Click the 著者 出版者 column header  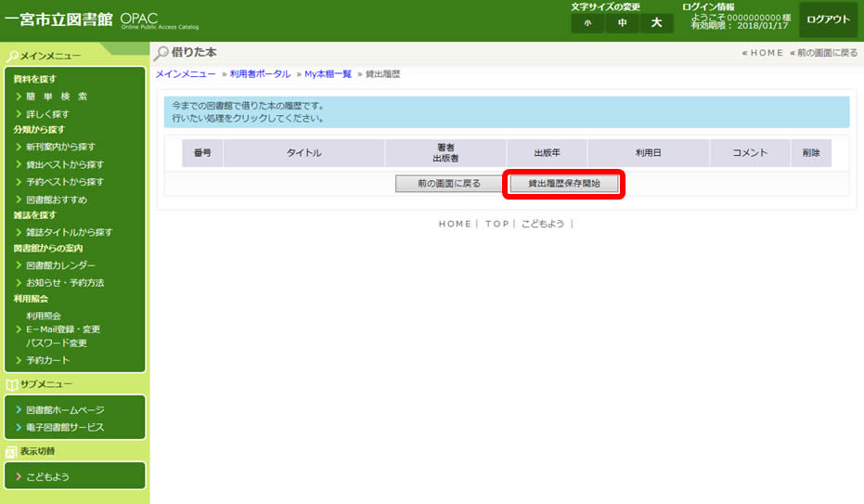(445, 152)
